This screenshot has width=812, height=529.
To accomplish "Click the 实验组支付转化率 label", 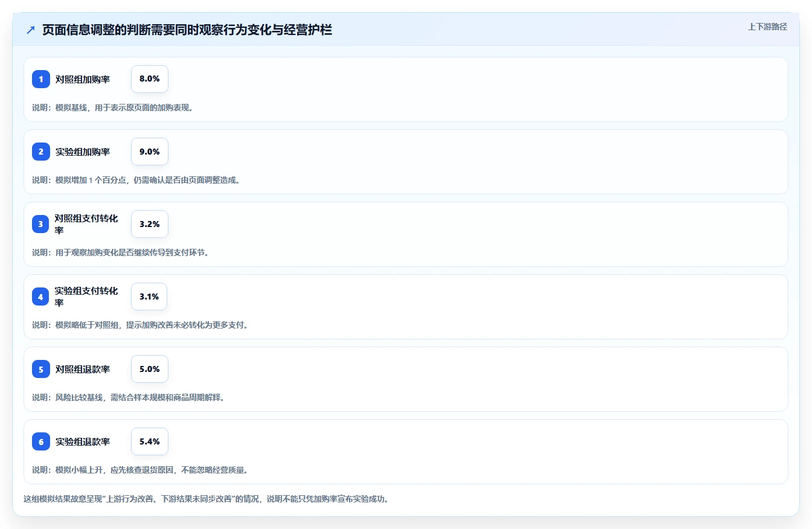I will click(x=86, y=297).
